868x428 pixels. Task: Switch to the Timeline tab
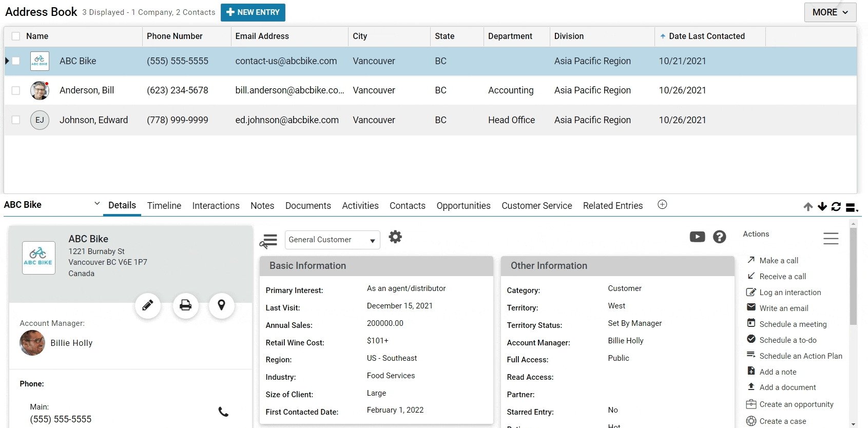pyautogui.click(x=164, y=206)
